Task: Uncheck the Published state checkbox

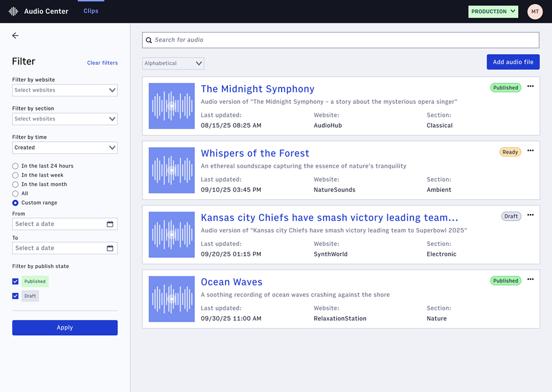Action: point(15,281)
